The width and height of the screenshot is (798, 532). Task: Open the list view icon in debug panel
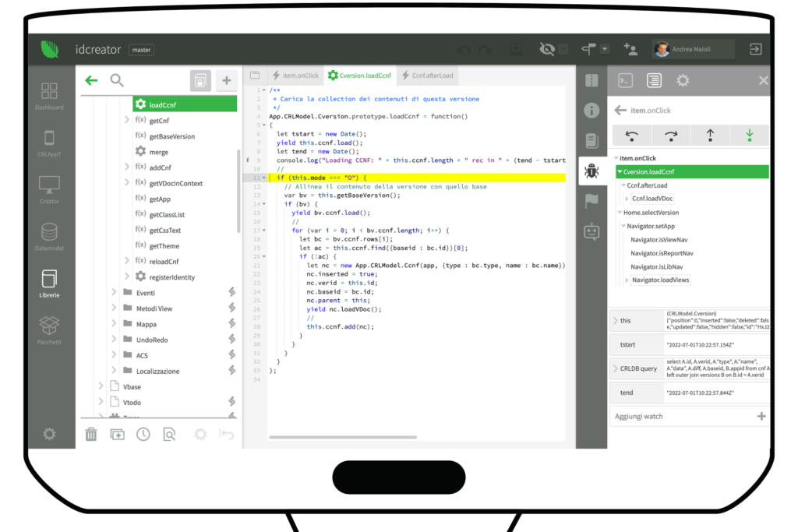pyautogui.click(x=654, y=80)
